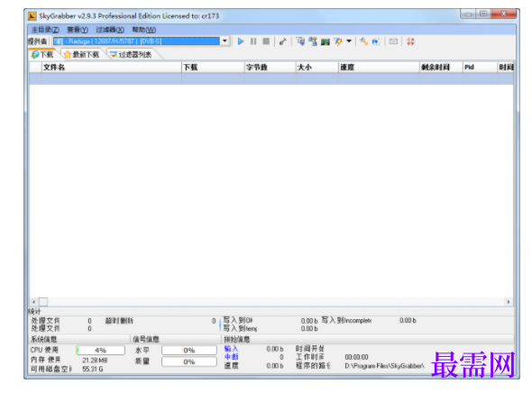Click the blue filter funnel toolbar icon
Image resolution: width=532 pixels, height=393 pixels.
300,41
